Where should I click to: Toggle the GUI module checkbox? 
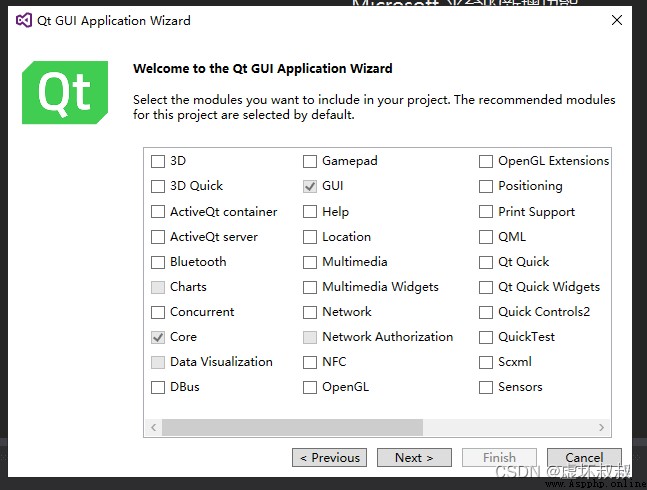pos(310,186)
